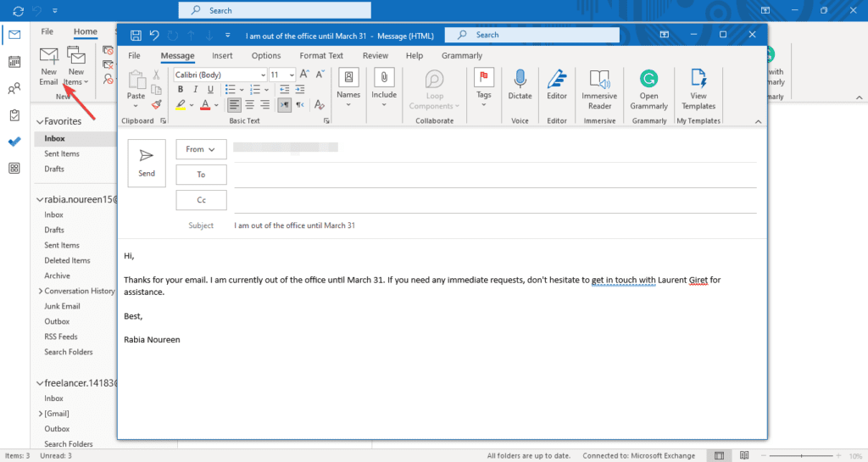Send the out of office email

point(147,162)
